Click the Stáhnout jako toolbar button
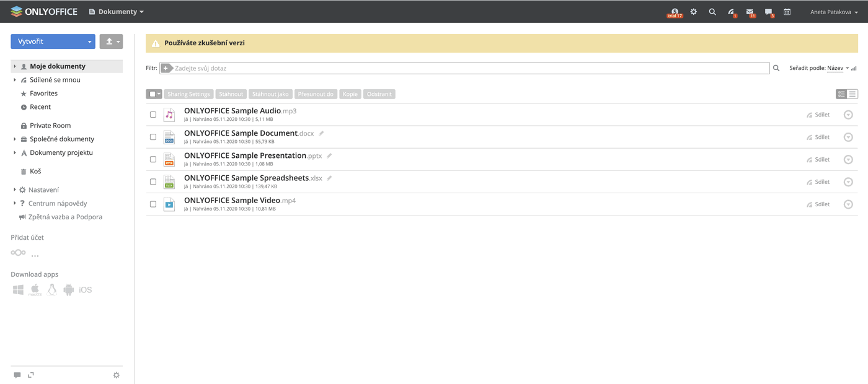The image size is (868, 384). (270, 94)
